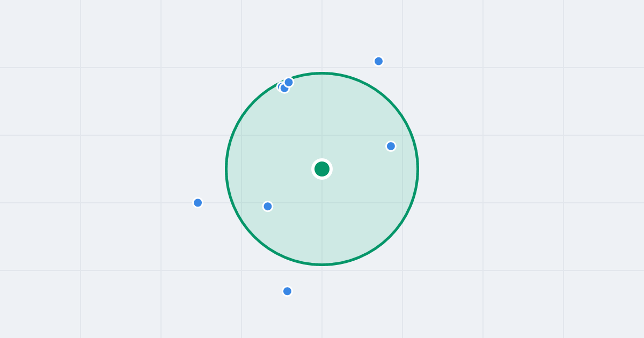Select the lower front dot of the blue cluster
Image resolution: width=644 pixels, height=338 pixels.
tap(284, 89)
